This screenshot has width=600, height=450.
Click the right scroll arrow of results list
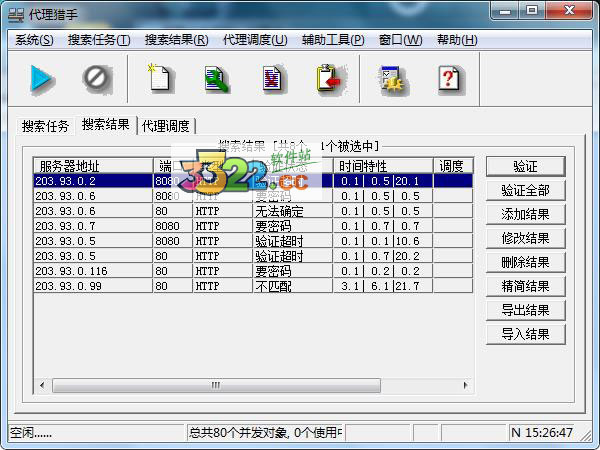coord(465,385)
